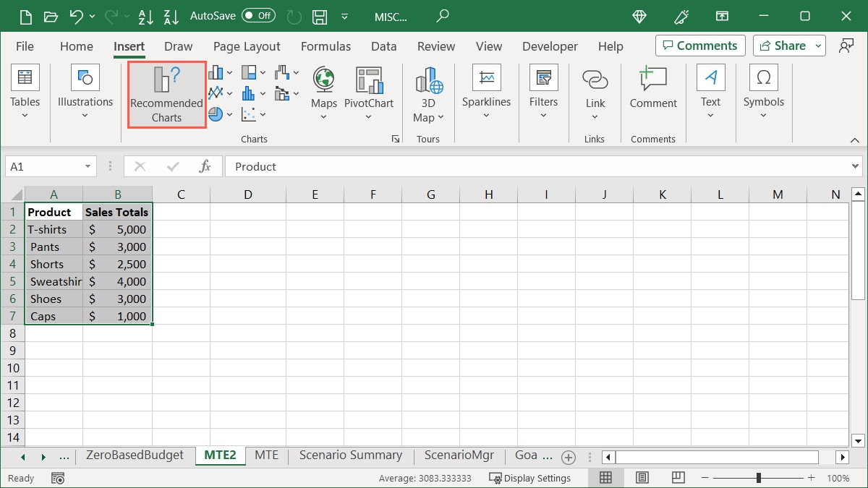The height and width of the screenshot is (488, 868).
Task: Sort the data A to Z
Action: click(x=146, y=15)
